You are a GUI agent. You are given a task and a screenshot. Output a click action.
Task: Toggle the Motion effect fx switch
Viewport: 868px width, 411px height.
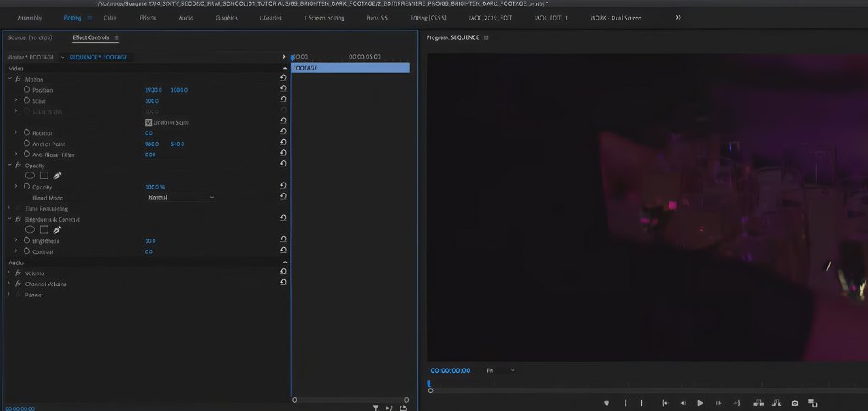19,79
